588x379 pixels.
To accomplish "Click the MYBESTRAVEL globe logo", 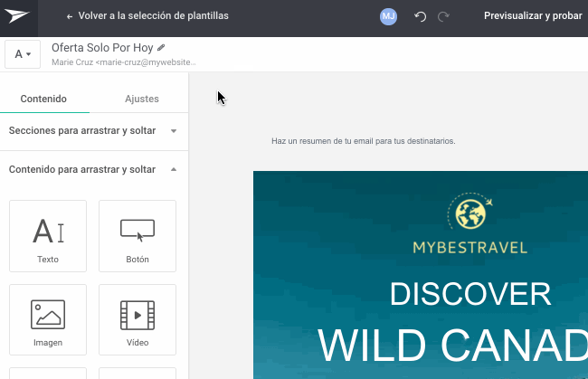I will pyautogui.click(x=469, y=211).
